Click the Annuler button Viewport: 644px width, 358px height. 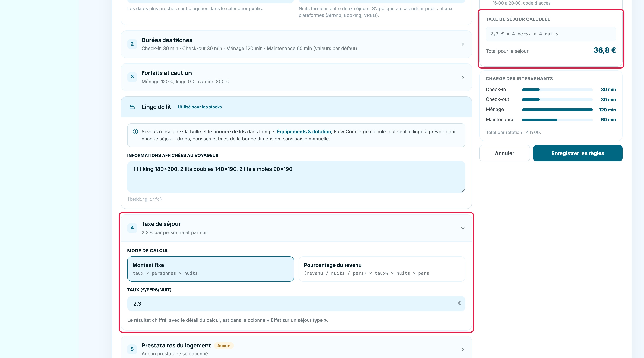click(x=504, y=153)
